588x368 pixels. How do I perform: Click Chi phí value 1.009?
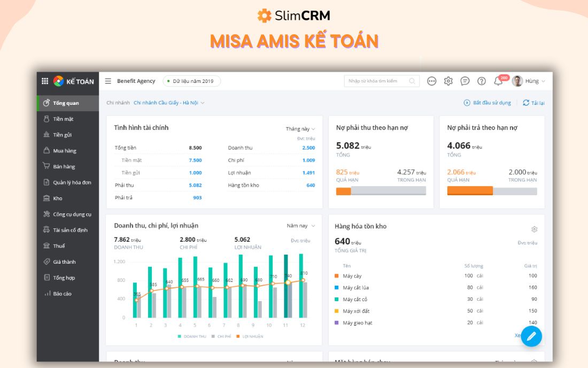[x=308, y=160]
